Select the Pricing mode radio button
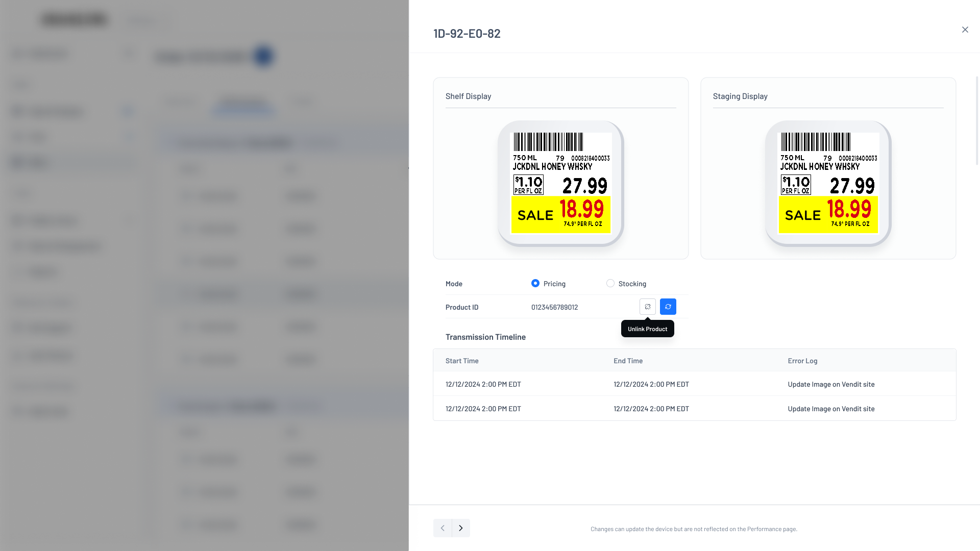This screenshot has height=551, width=980. pyautogui.click(x=535, y=283)
